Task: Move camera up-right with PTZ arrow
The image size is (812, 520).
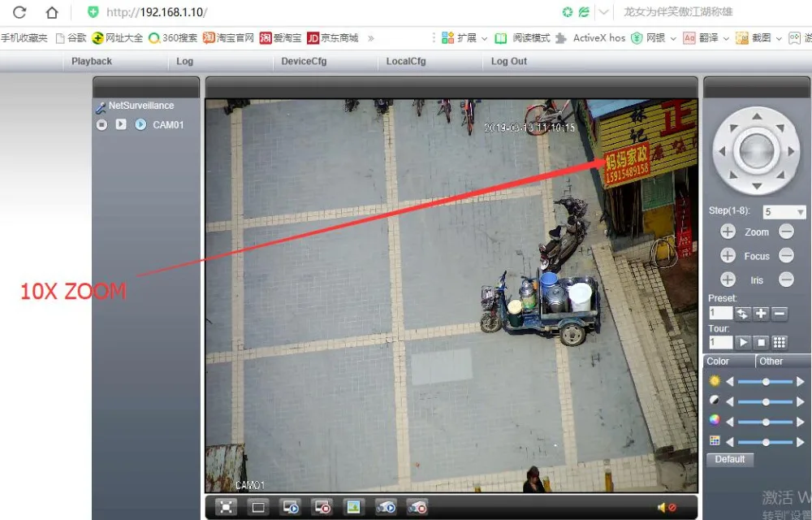Action: pos(780,128)
